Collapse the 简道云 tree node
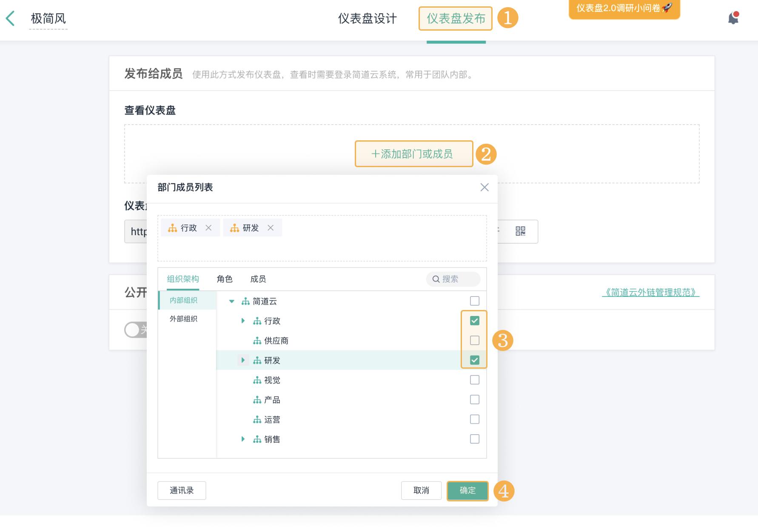This screenshot has width=758, height=532. pyautogui.click(x=232, y=301)
